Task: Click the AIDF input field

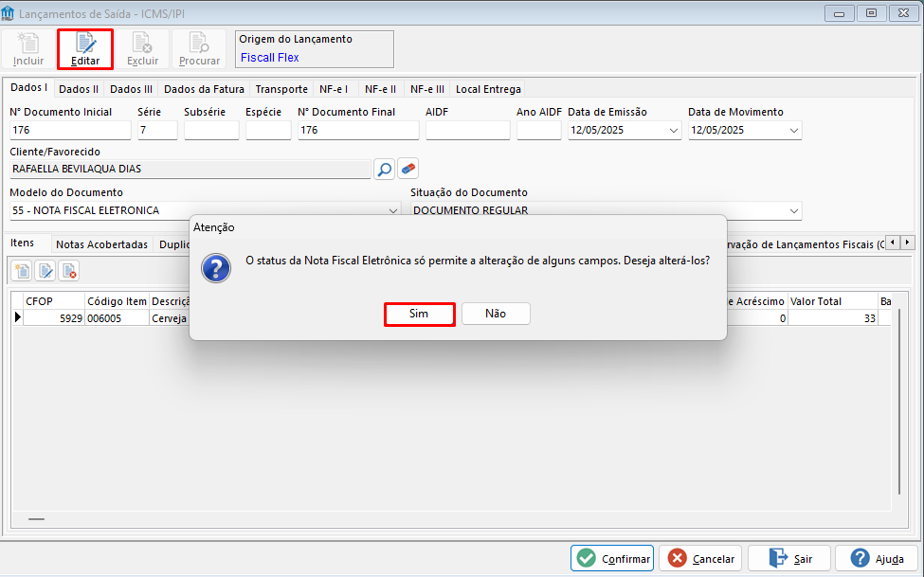Action: tap(468, 130)
